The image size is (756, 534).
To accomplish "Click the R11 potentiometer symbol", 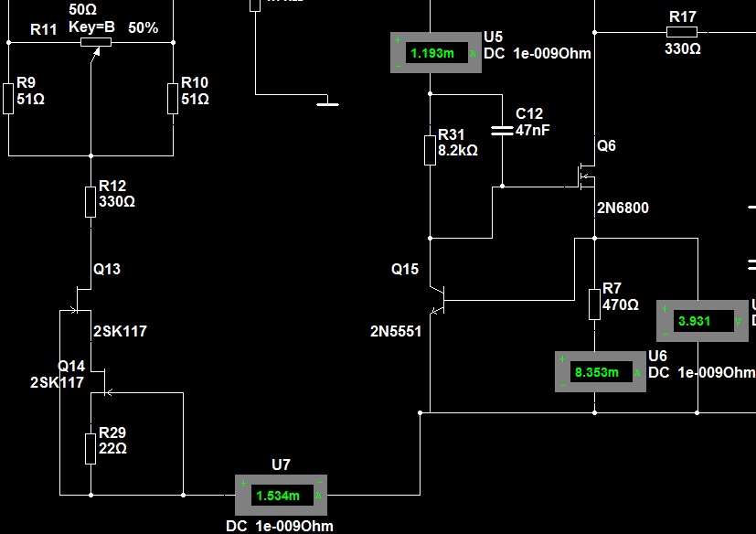I will point(96,43).
